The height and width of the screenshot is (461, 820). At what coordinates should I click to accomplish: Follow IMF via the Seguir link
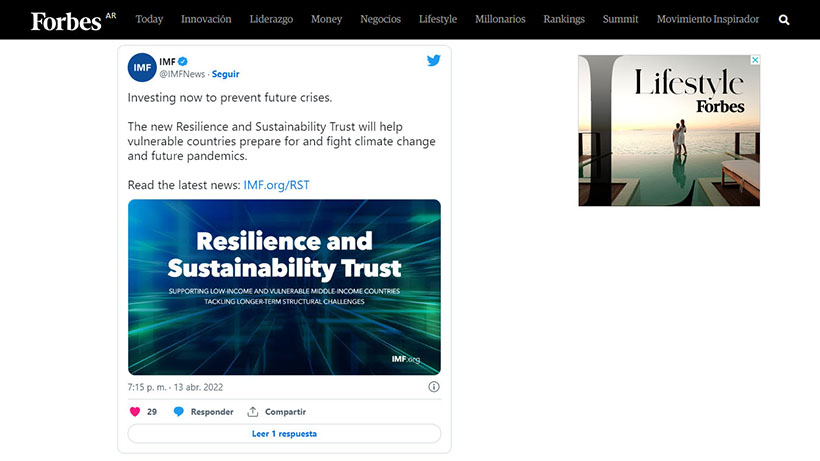pos(225,74)
